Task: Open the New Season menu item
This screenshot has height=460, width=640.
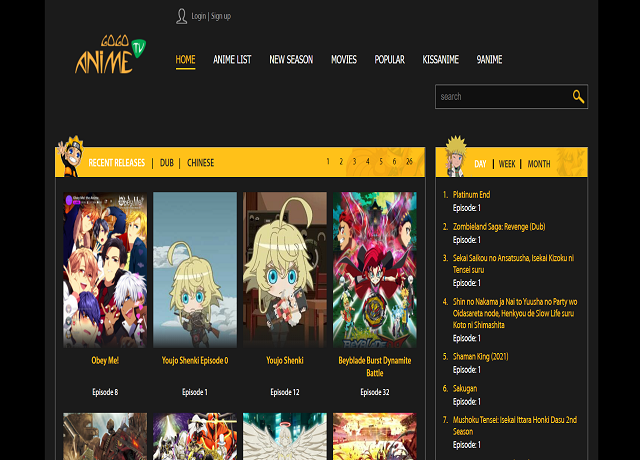Action: point(291,60)
